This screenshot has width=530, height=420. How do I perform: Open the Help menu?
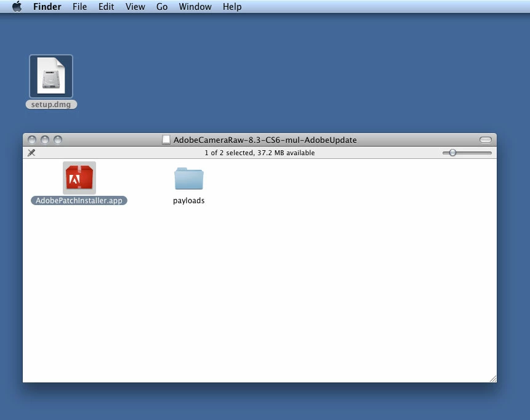(232, 6)
